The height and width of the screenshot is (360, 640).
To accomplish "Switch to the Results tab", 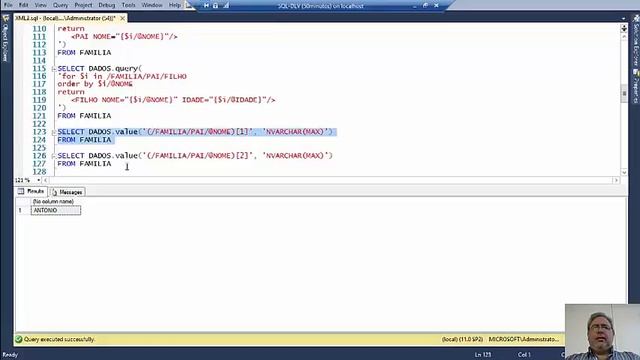I will pos(31,191).
